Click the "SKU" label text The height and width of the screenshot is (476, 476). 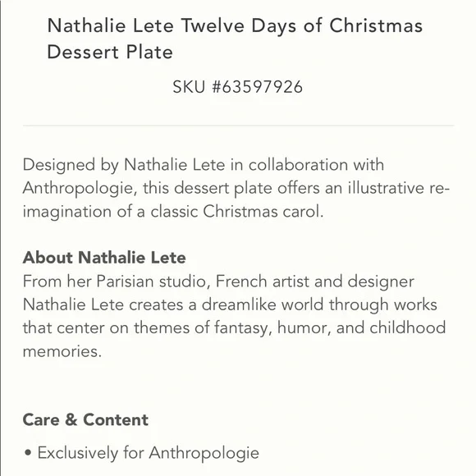[189, 87]
